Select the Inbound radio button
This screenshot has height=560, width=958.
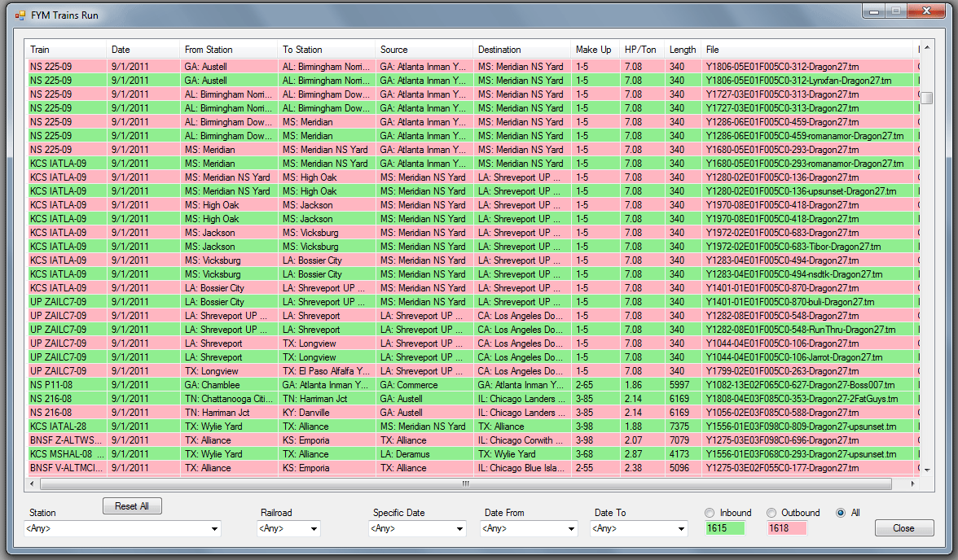coord(711,513)
